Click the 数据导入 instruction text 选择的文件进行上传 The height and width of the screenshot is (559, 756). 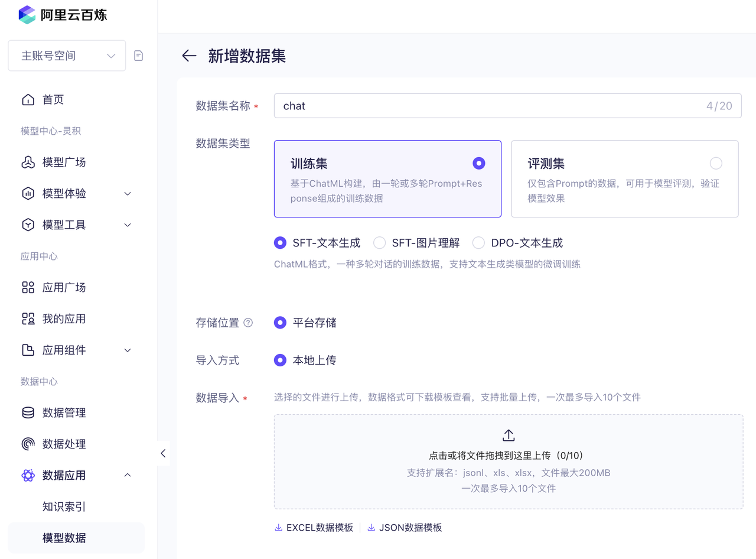pos(457,397)
